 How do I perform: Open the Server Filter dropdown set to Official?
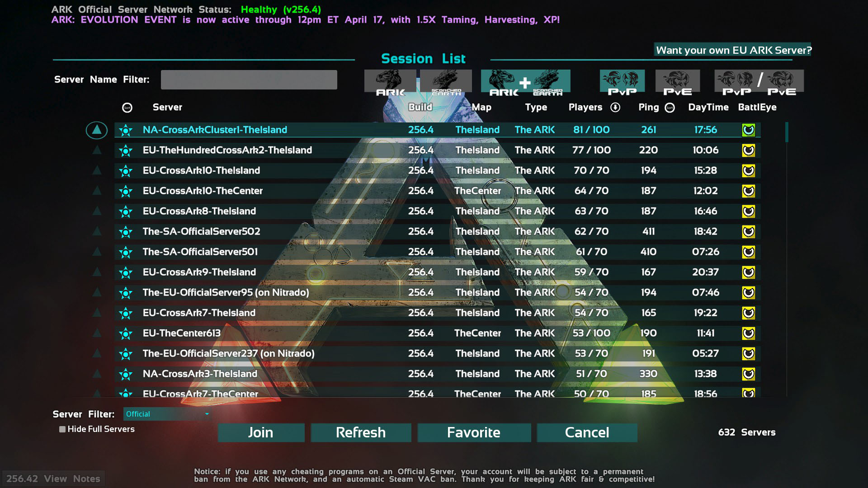click(x=167, y=414)
